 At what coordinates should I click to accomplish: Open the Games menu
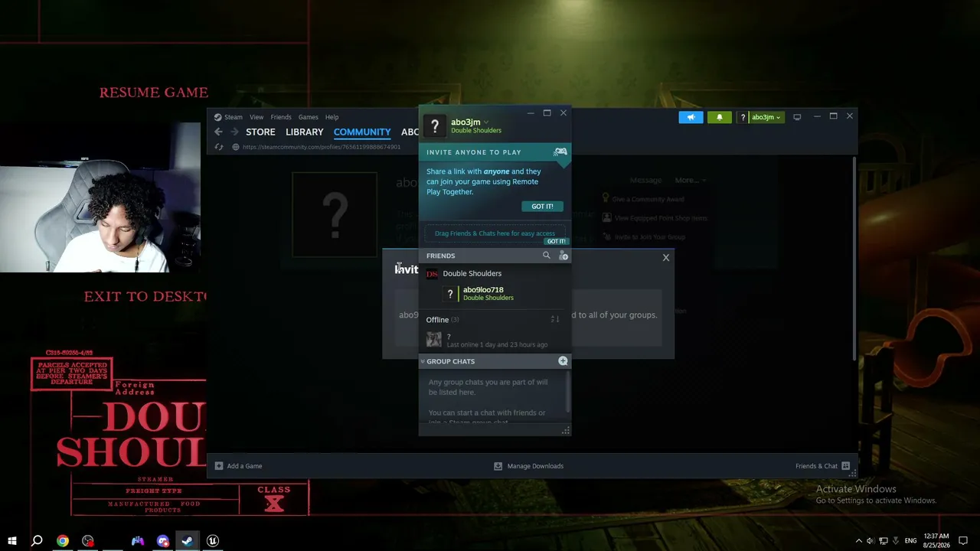[x=309, y=117]
